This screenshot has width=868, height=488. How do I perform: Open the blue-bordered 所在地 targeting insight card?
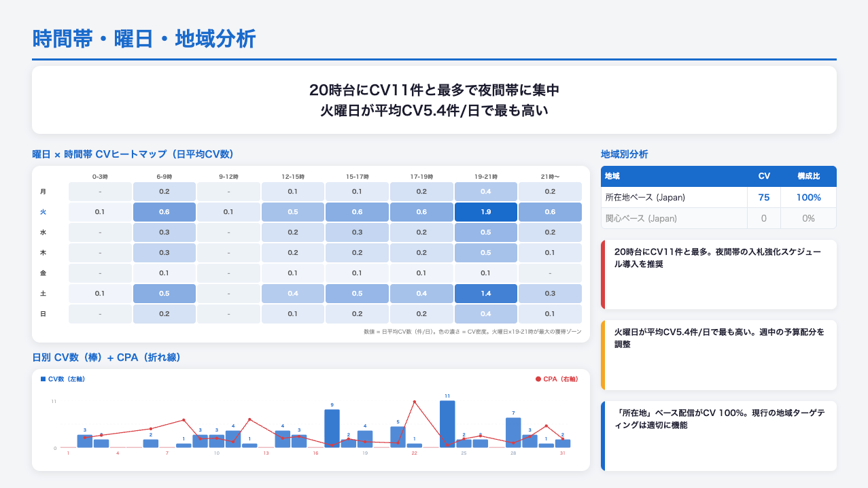718,436
